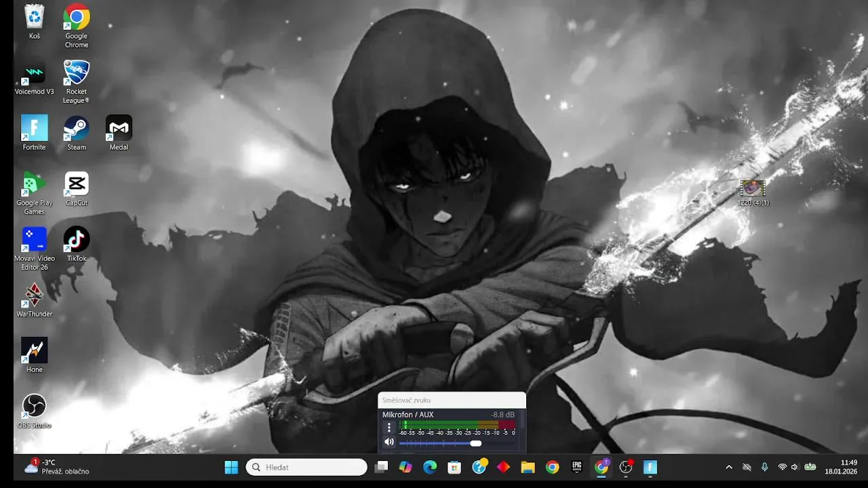This screenshot has height=488, width=868.
Task: Open Microsoft Store from the taskbar
Action: point(454,467)
